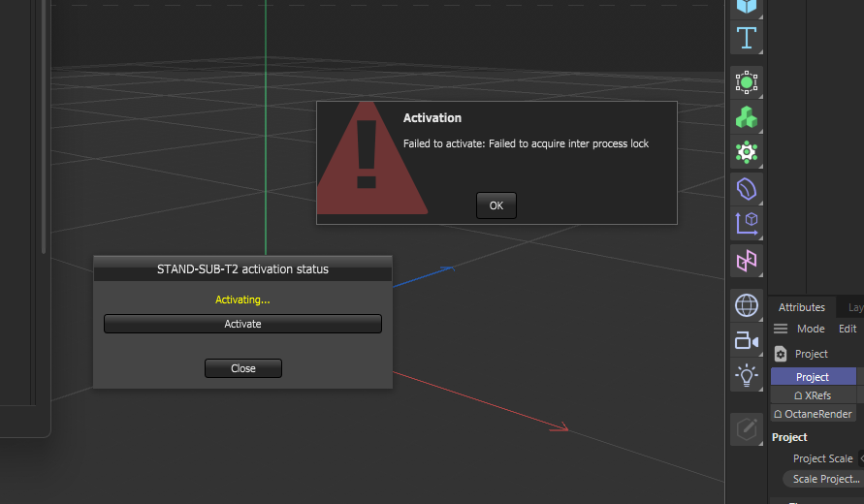Open the Edit menu in Attributes
Image resolution: width=864 pixels, height=504 pixels.
pyautogui.click(x=848, y=329)
